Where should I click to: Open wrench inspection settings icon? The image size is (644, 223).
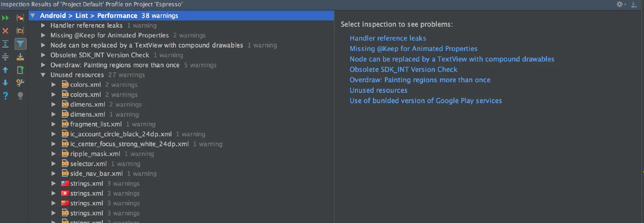click(20, 83)
